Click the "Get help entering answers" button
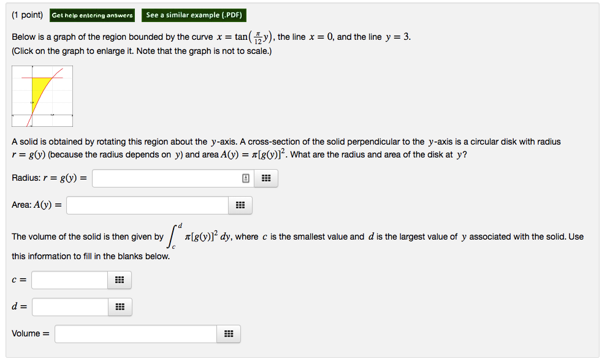Viewport: 610px width, 364px height. point(92,15)
